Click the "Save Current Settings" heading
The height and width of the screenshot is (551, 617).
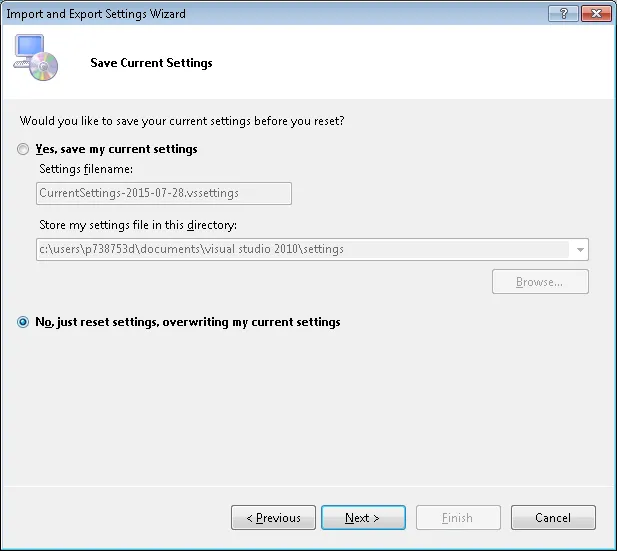click(x=151, y=63)
